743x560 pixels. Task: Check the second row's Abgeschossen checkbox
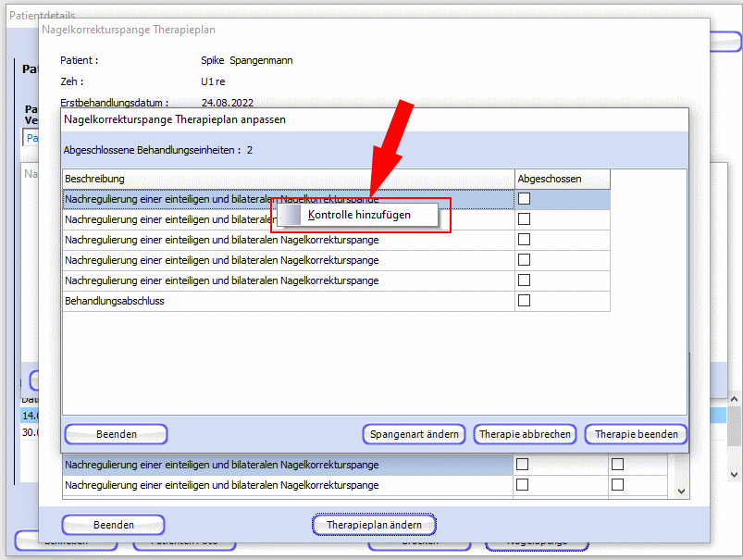(x=524, y=219)
